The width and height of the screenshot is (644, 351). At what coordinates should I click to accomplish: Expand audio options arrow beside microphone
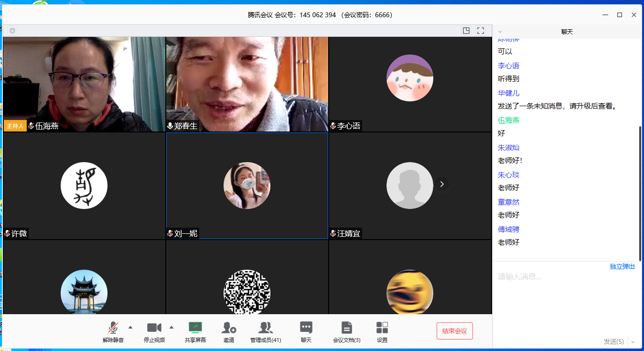tap(130, 327)
